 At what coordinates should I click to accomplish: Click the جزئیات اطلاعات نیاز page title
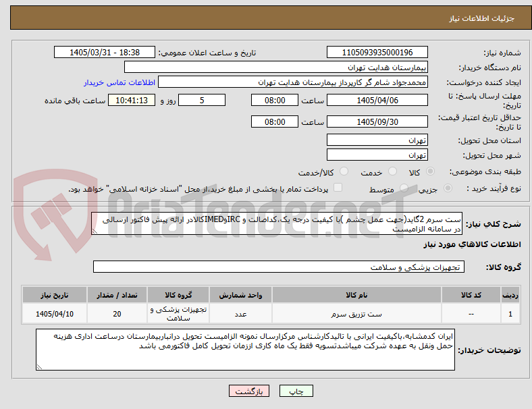[x=482, y=18]
